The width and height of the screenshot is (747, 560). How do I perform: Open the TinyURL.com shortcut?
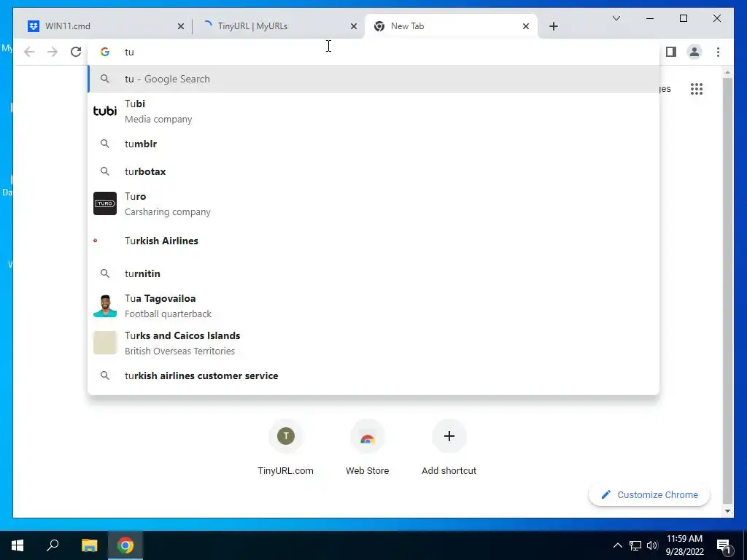pyautogui.click(x=285, y=448)
